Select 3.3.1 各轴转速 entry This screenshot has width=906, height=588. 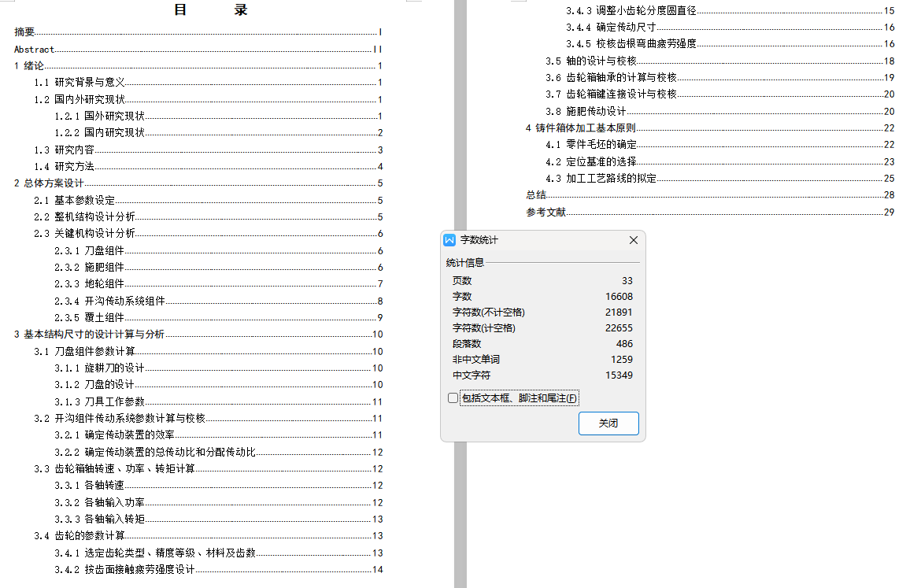click(x=218, y=485)
